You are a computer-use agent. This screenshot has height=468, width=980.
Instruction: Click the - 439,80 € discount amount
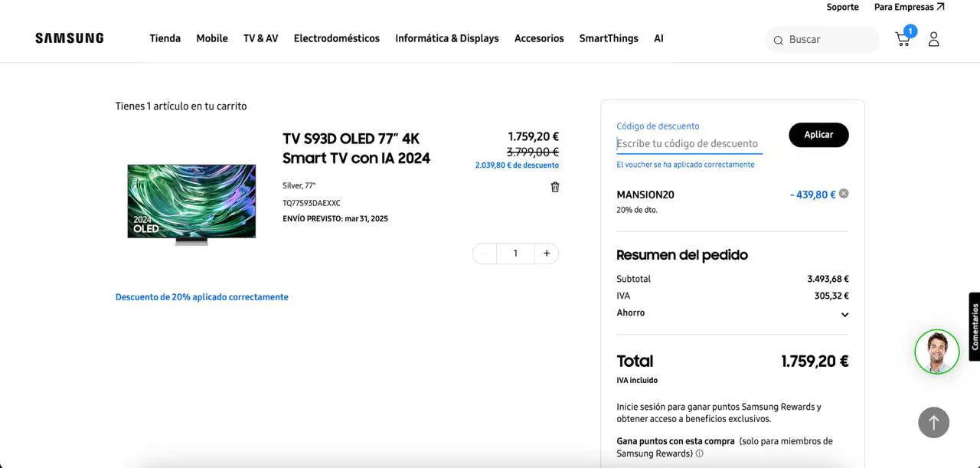tap(813, 195)
